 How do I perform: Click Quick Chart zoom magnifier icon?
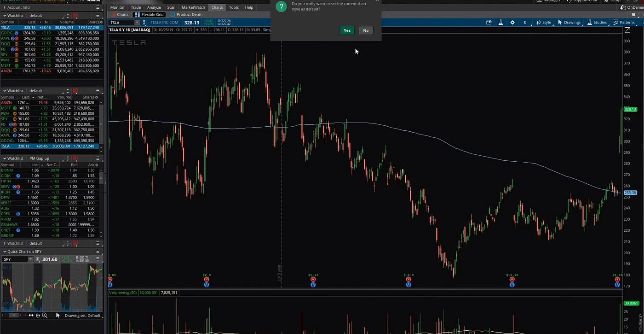(x=45, y=316)
